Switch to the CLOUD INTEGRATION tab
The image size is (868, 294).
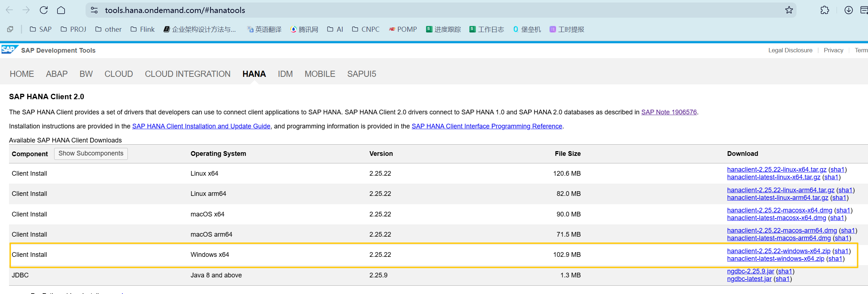click(x=188, y=74)
